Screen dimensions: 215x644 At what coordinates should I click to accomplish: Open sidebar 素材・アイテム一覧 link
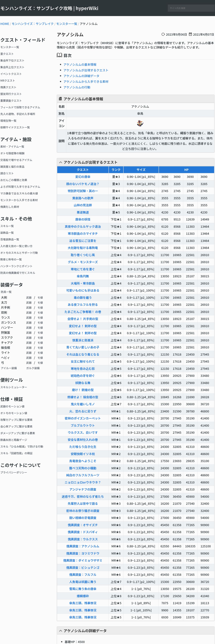point(12,146)
